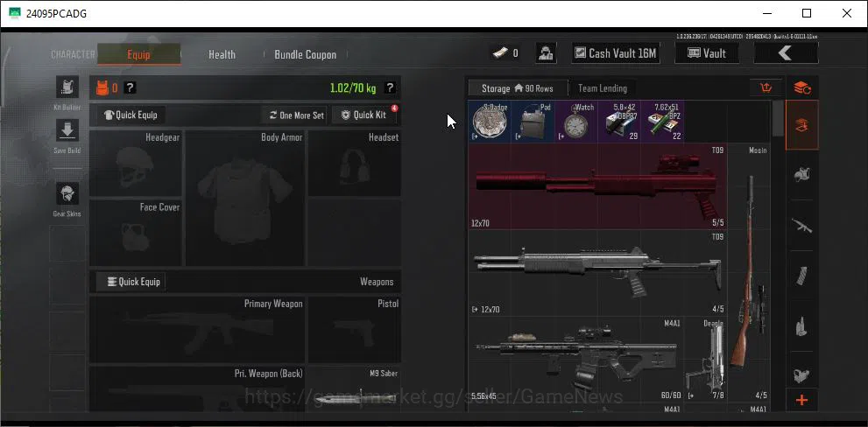Switch to the Health tab
868x427 pixels.
pyautogui.click(x=222, y=54)
